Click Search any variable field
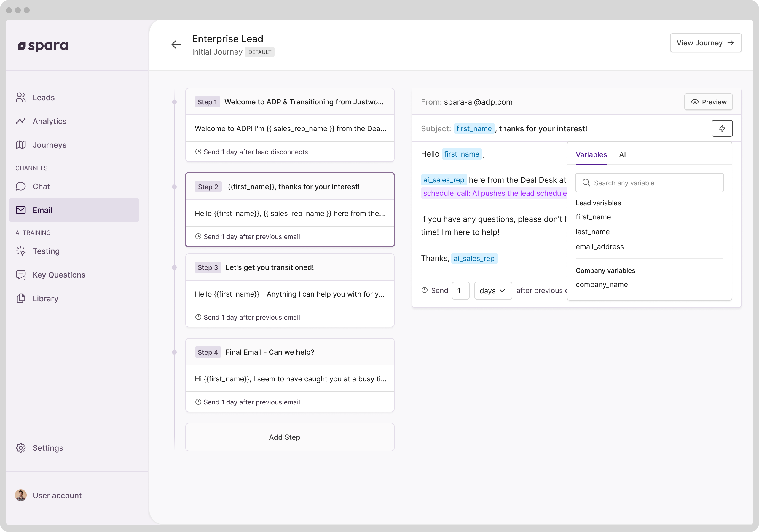The image size is (759, 532). pyautogui.click(x=649, y=183)
